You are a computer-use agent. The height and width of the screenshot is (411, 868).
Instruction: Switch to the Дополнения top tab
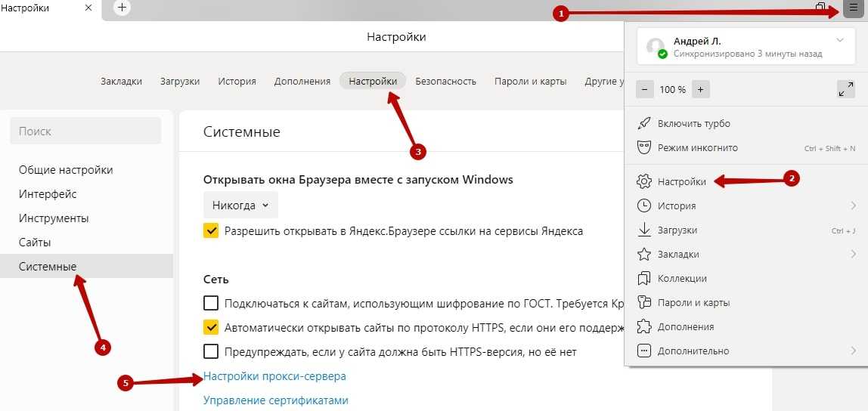pyautogui.click(x=302, y=82)
